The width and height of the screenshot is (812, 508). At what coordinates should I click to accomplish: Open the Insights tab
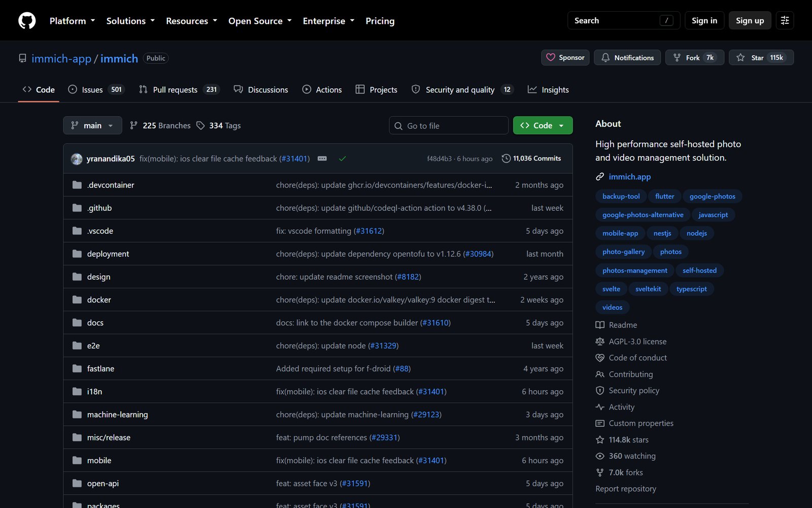click(548, 89)
